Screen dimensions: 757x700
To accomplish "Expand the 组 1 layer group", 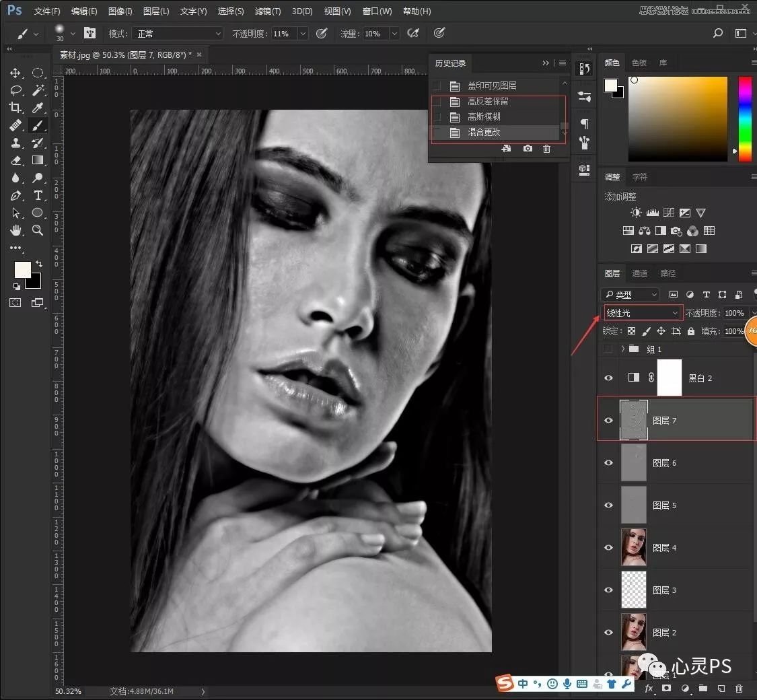I will point(623,349).
